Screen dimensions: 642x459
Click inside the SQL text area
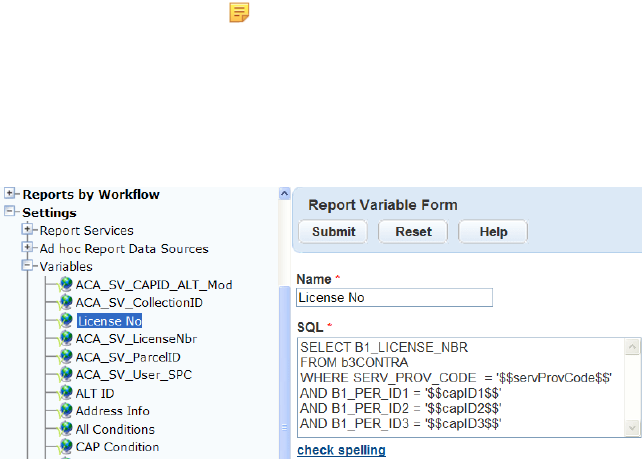click(x=461, y=387)
